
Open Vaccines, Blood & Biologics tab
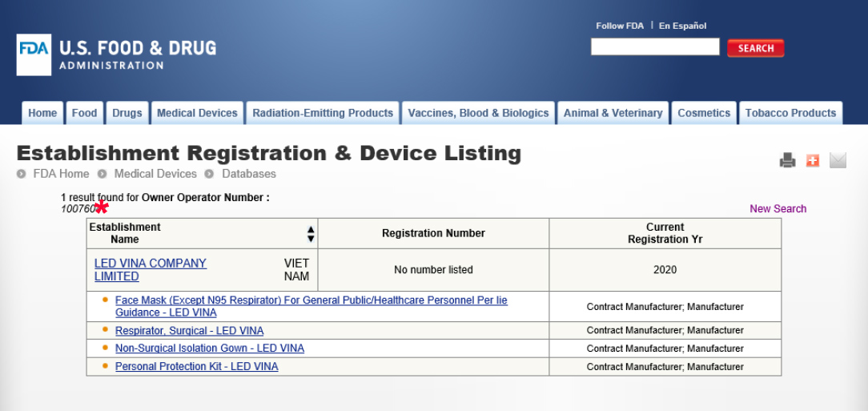(478, 113)
